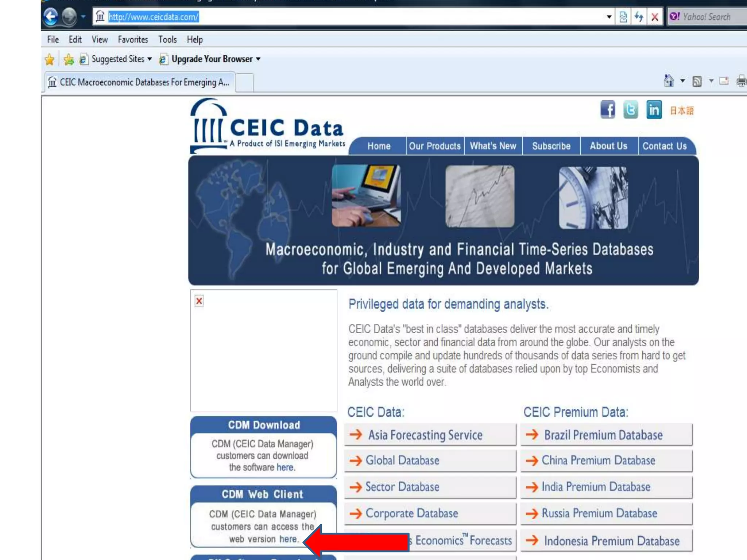
Task: Click the Favorites star icon
Action: (50, 59)
